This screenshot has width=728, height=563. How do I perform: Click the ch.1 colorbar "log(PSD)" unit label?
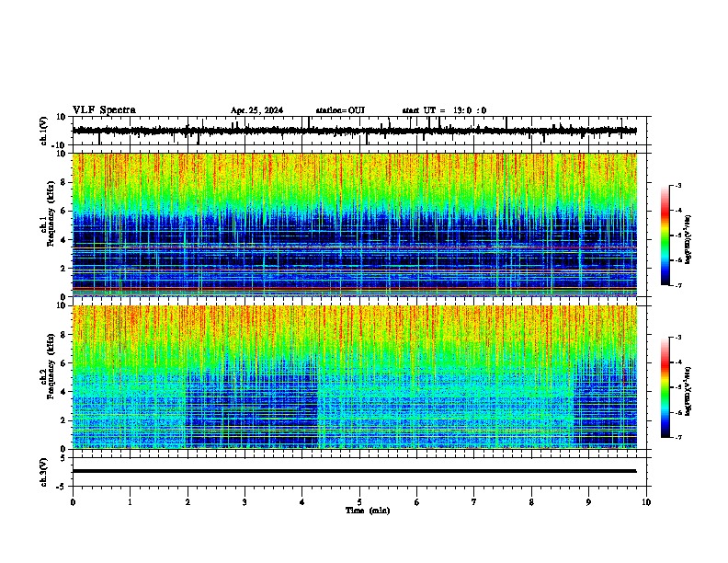pyautogui.click(x=688, y=239)
